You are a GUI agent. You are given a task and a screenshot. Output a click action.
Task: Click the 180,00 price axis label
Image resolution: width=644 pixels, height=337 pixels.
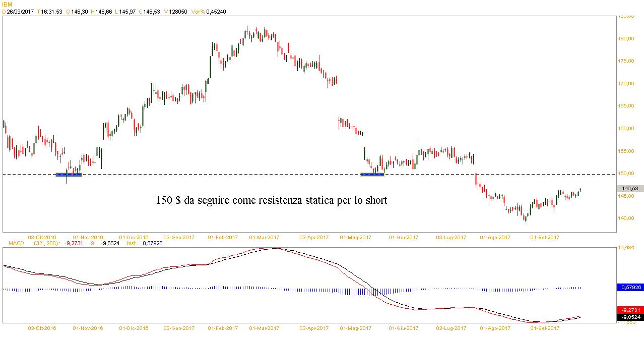pos(627,38)
